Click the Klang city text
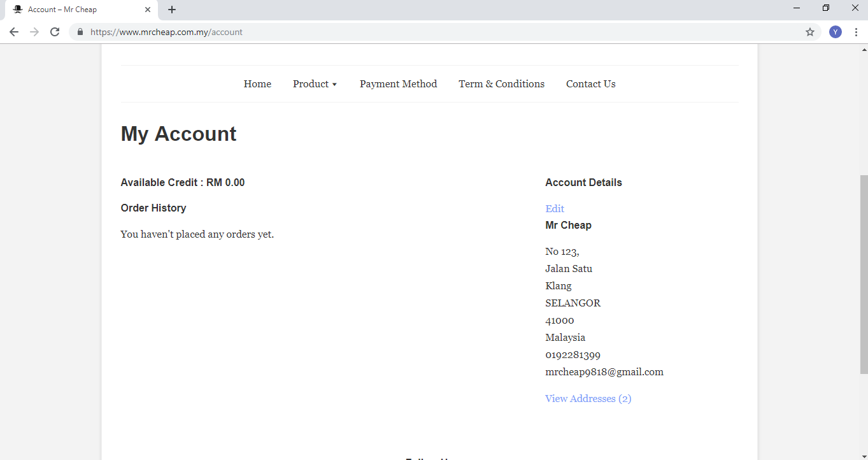The width and height of the screenshot is (868, 460). click(x=559, y=286)
